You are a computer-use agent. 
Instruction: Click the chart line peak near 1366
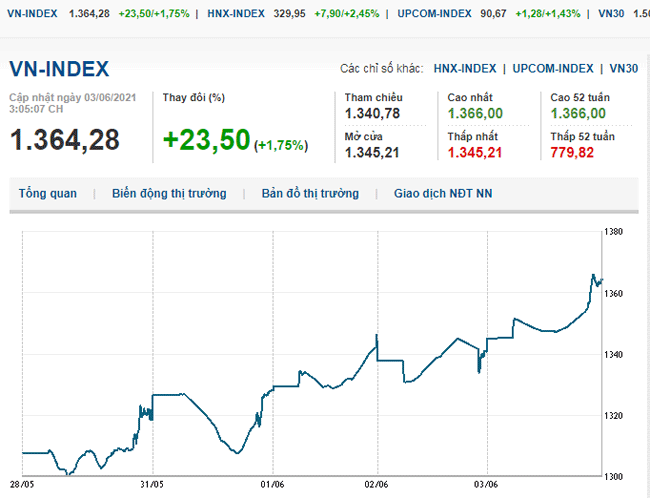(593, 275)
